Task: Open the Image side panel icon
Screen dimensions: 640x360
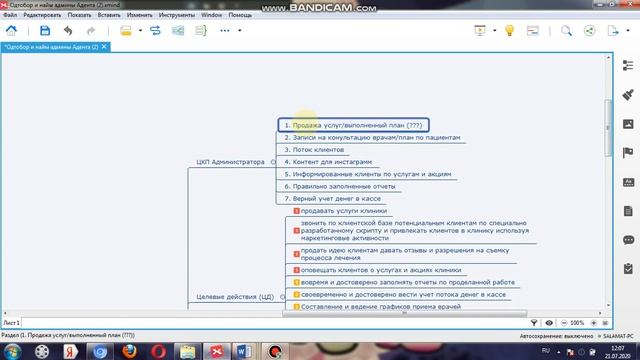Action: pyautogui.click(x=628, y=124)
